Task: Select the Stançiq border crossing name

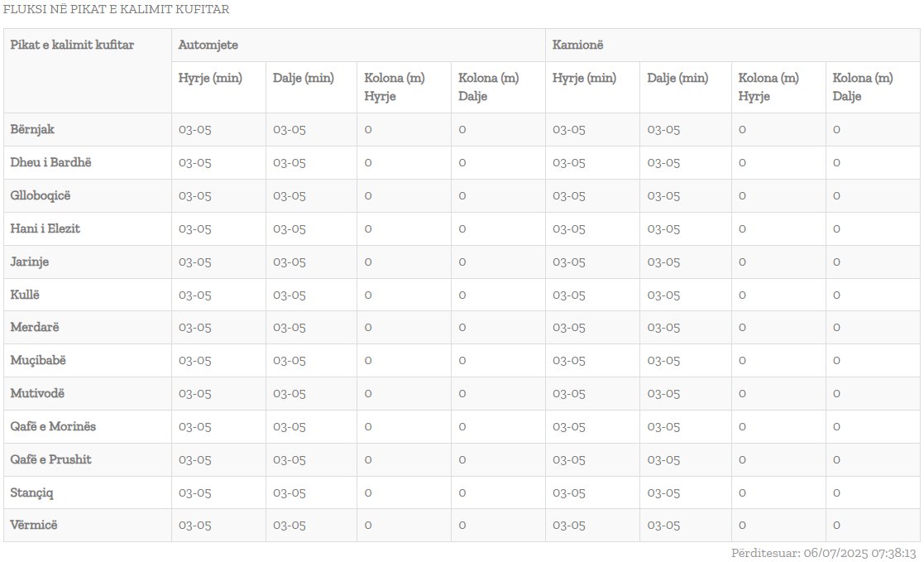Action: [x=33, y=492]
